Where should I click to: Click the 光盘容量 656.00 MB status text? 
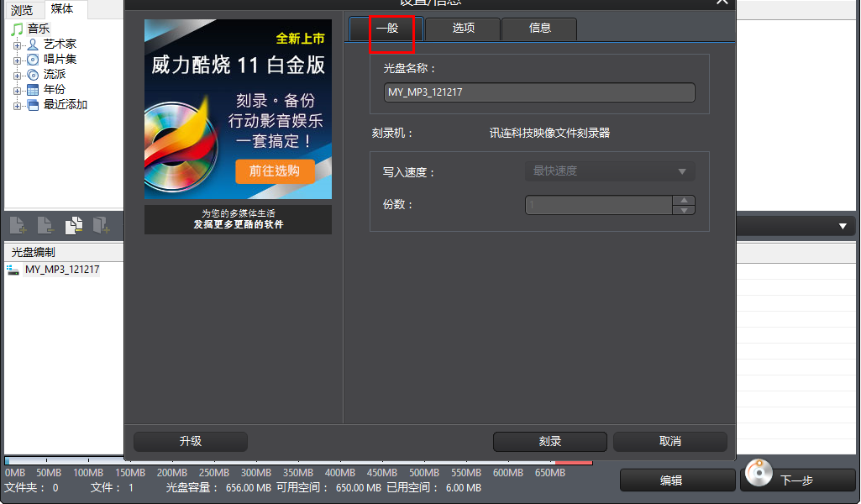[x=218, y=487]
